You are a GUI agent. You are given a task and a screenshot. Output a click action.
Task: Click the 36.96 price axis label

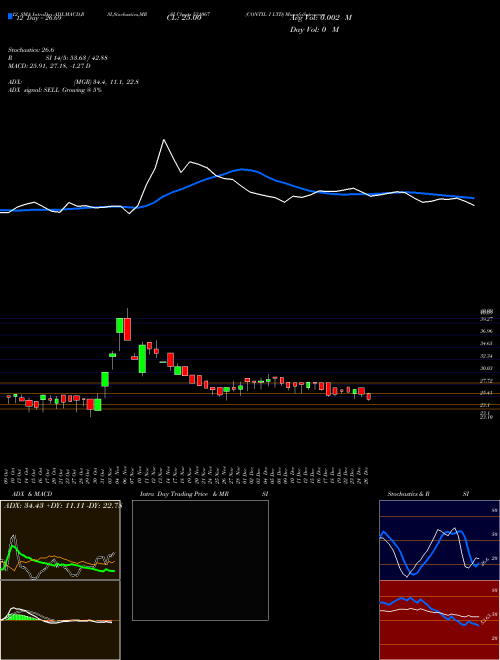coord(486,331)
